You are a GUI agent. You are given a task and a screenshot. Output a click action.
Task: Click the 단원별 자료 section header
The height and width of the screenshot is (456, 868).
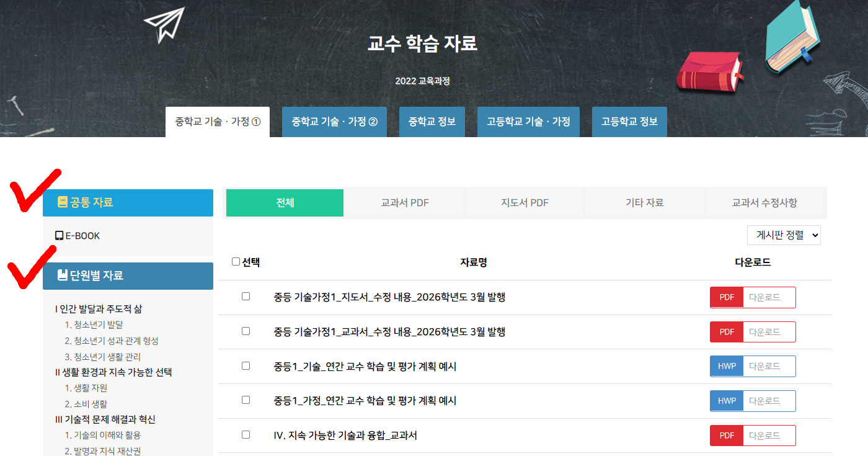128,275
